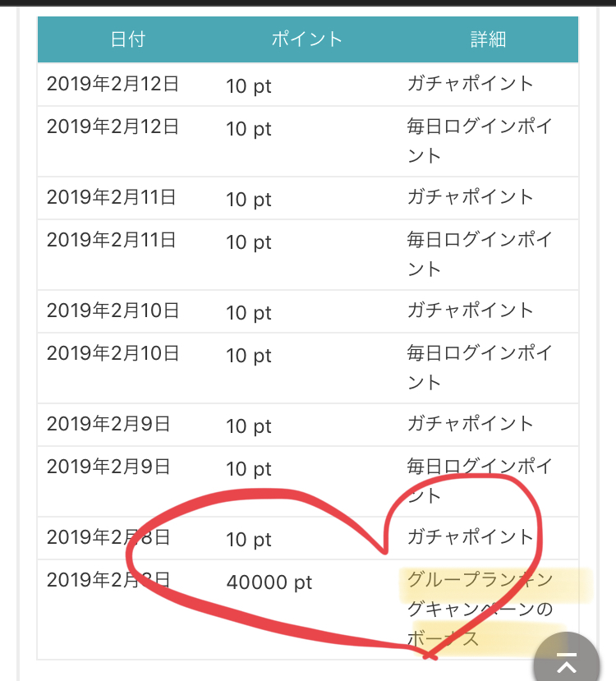This screenshot has height=681, width=616.
Task: Click 毎日ログインポイント in second Feb 12 row
Action: click(480, 140)
